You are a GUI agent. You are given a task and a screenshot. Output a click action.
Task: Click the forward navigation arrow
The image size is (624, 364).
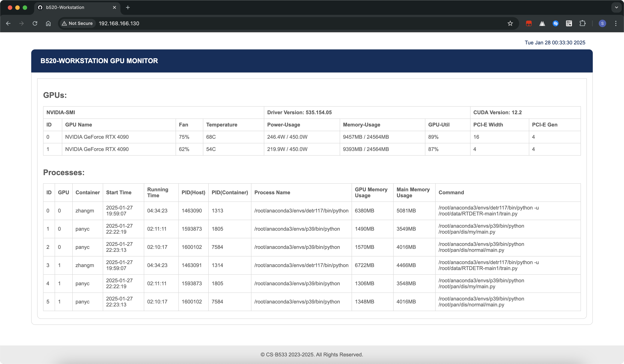tap(22, 23)
